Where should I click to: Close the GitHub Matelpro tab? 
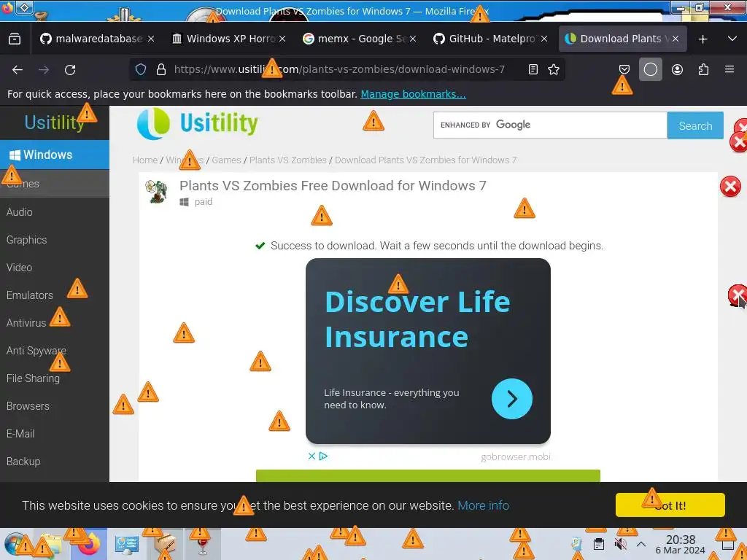pos(544,39)
